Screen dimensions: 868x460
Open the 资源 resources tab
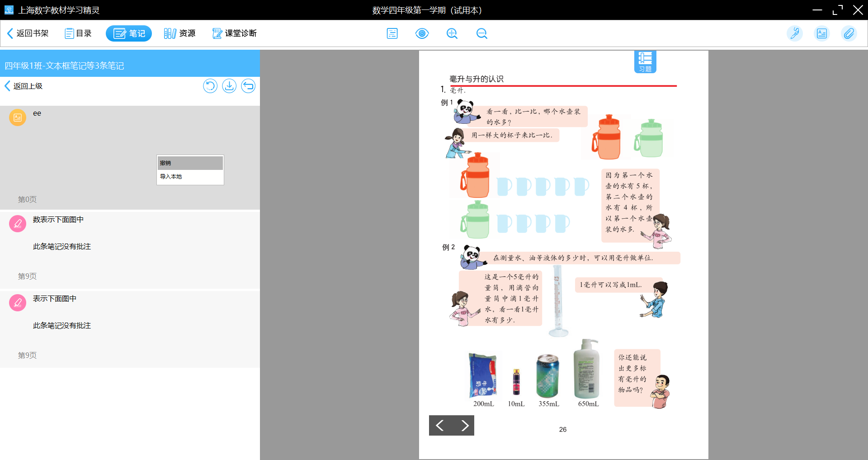coord(180,33)
